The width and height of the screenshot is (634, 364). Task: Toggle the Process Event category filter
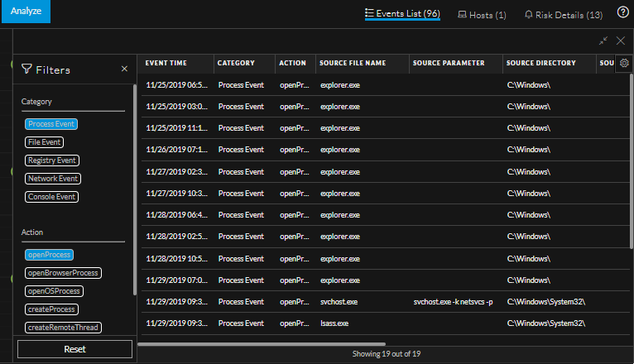point(51,124)
